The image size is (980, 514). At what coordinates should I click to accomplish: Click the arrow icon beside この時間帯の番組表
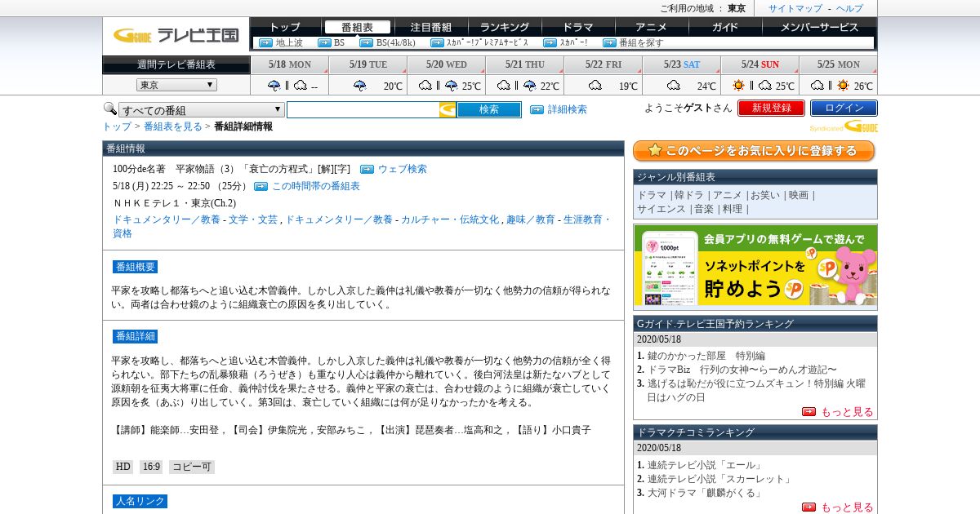pos(261,186)
